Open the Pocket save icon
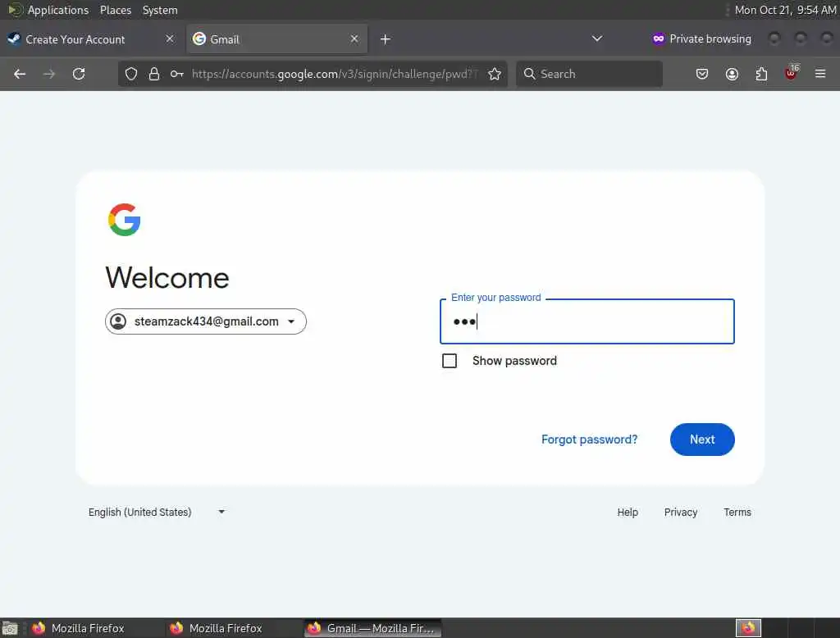Screen dimensions: 840x638 [702, 74]
